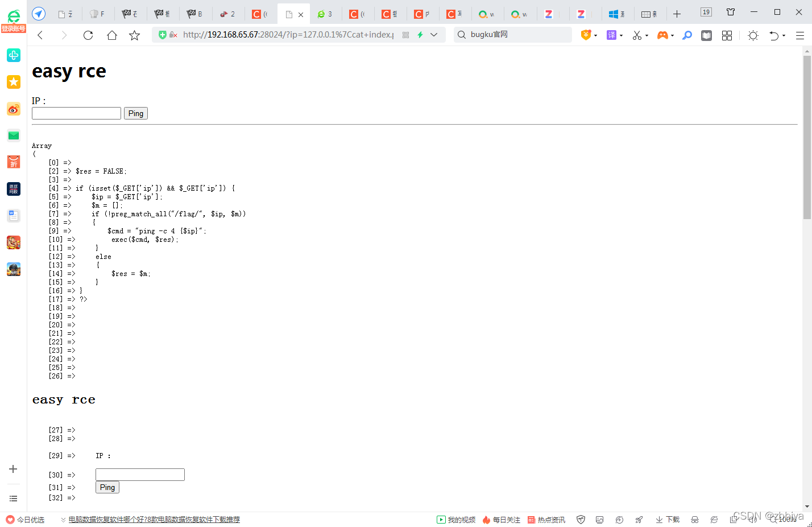
Task: Switch to the tab labeled P
Action: pos(423,14)
